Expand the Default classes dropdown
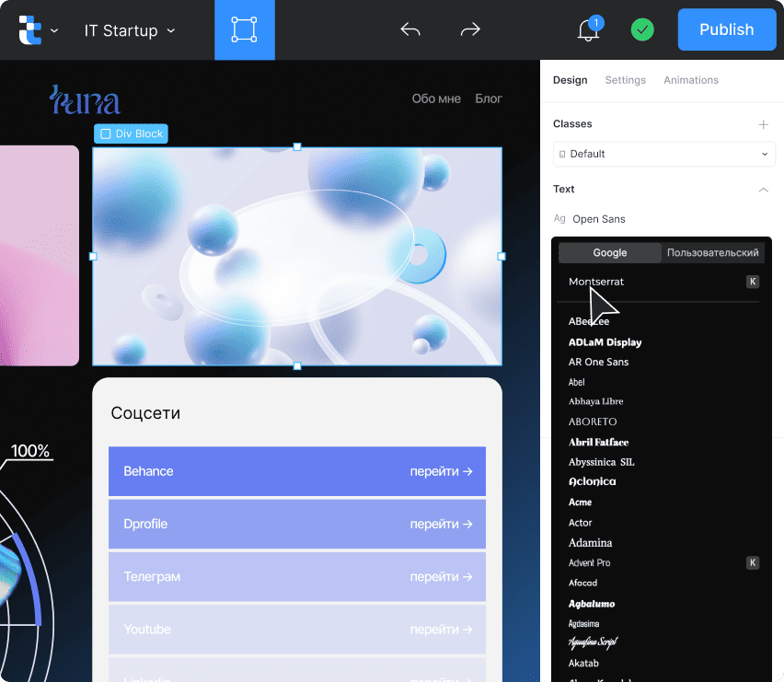This screenshot has width=784, height=682. tap(664, 154)
